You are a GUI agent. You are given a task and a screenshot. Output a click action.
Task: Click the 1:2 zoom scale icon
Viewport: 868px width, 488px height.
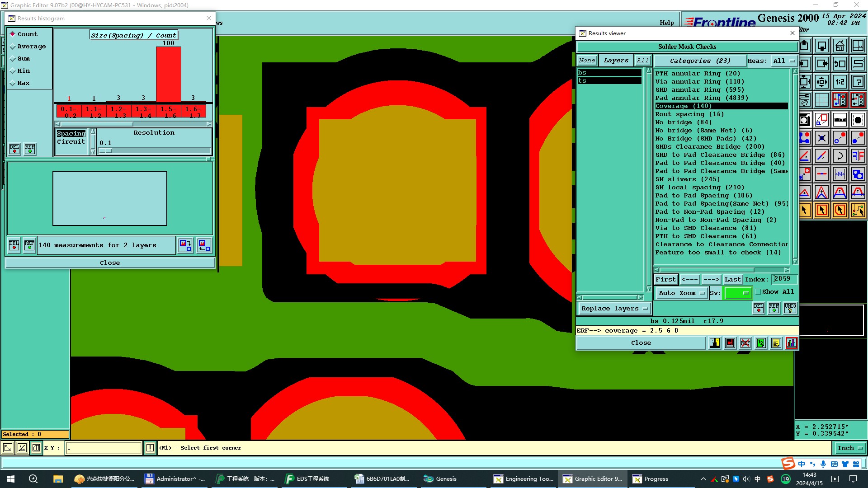pos(840,82)
